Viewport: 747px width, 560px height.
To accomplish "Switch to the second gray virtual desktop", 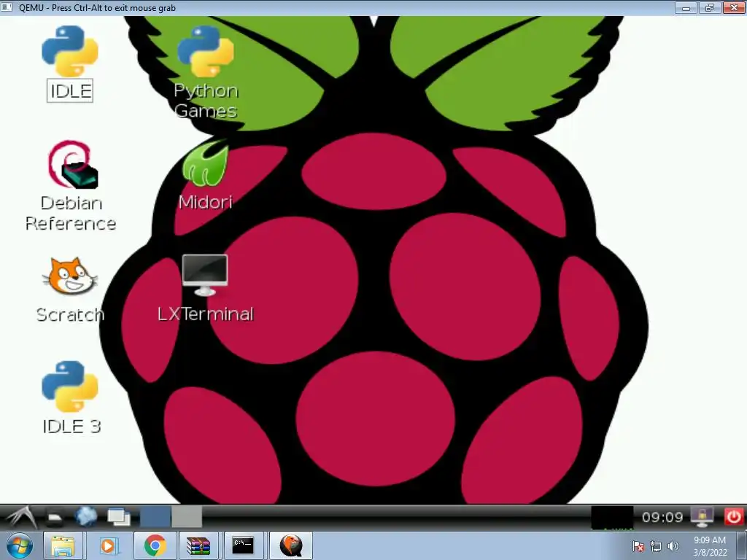I will tap(187, 517).
